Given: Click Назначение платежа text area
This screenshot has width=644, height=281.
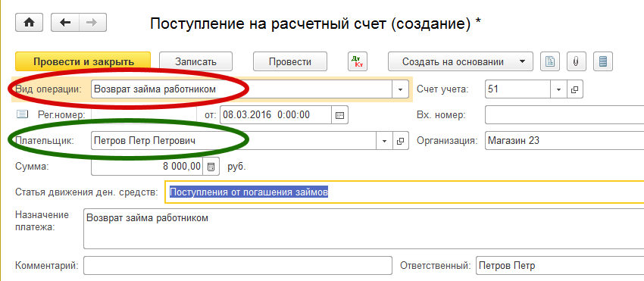Looking at the screenshot, I should (x=364, y=229).
